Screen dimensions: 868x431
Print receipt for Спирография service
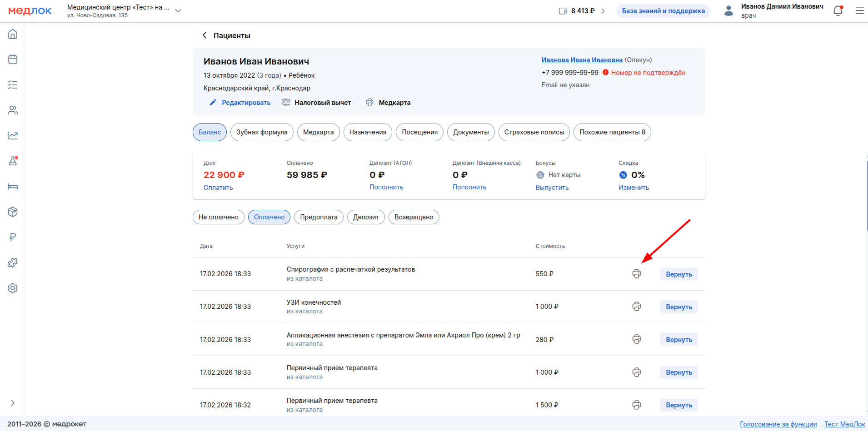[637, 274]
